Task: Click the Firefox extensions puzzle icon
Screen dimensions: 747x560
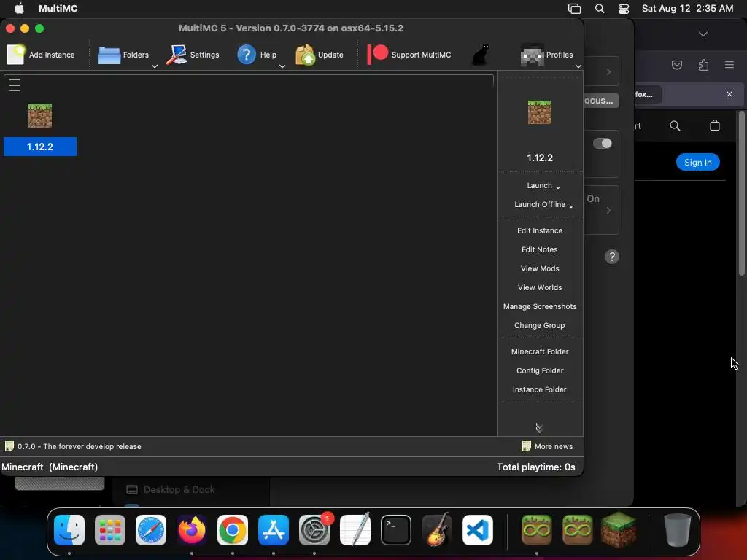Action: 703,65
